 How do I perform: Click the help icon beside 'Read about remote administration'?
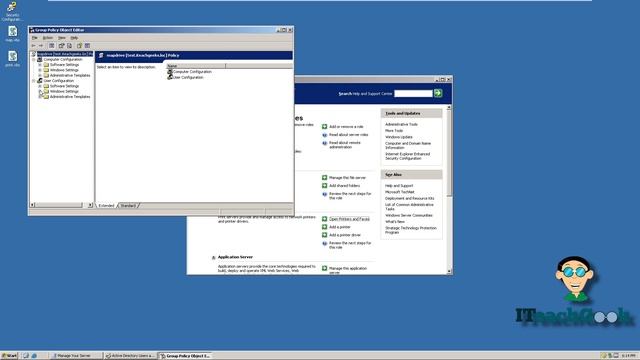(324, 143)
